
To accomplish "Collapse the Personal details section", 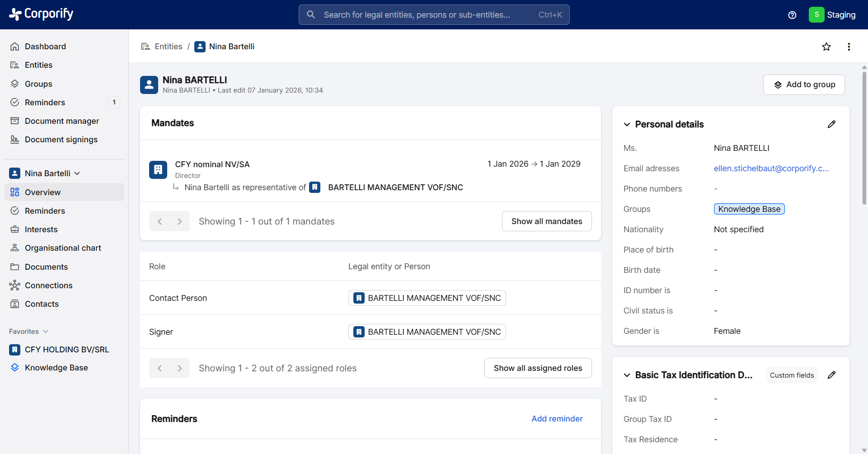I will [x=627, y=124].
